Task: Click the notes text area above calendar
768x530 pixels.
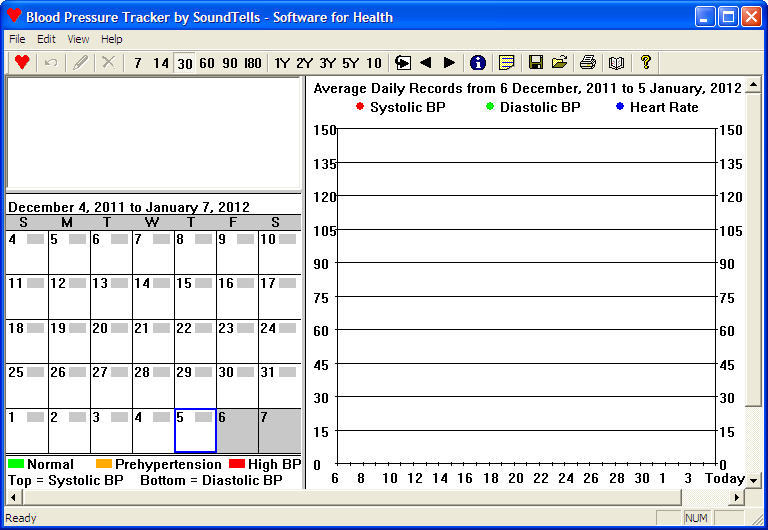Action: click(153, 133)
